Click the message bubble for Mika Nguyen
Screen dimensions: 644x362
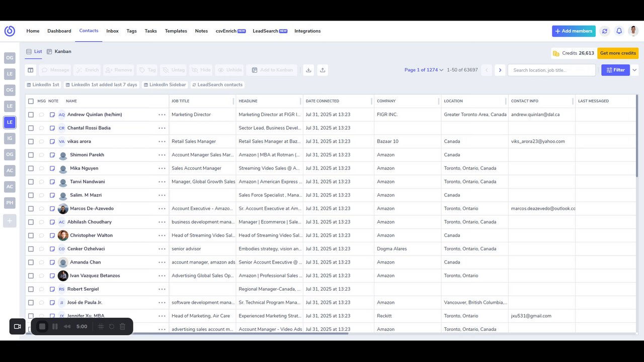(41, 168)
